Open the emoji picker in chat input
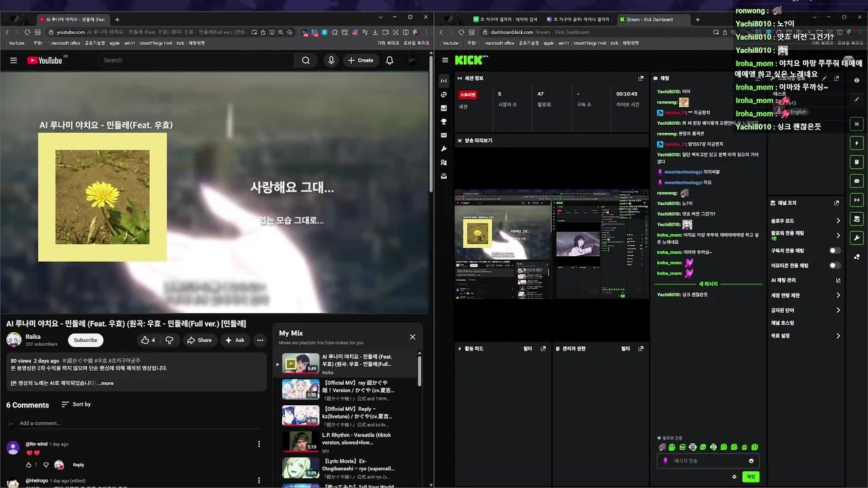Viewport: 868px width, 488px height. [751, 461]
